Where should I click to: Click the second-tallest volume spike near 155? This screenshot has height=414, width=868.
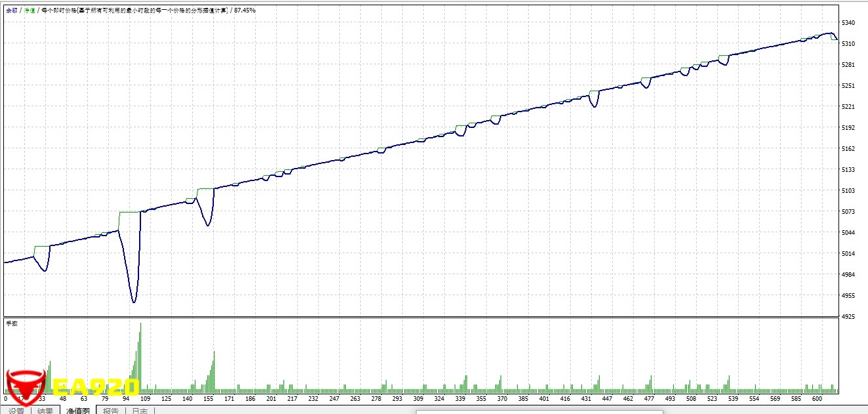pos(214,372)
